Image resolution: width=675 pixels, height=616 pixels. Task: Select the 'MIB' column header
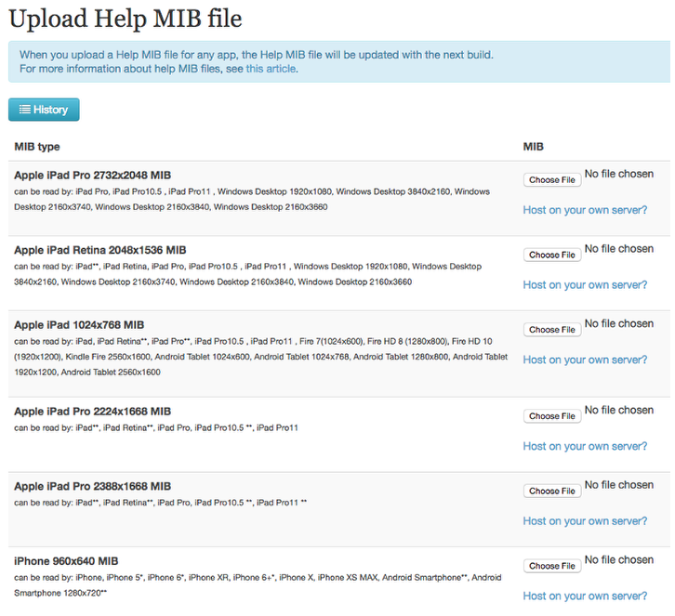534,147
